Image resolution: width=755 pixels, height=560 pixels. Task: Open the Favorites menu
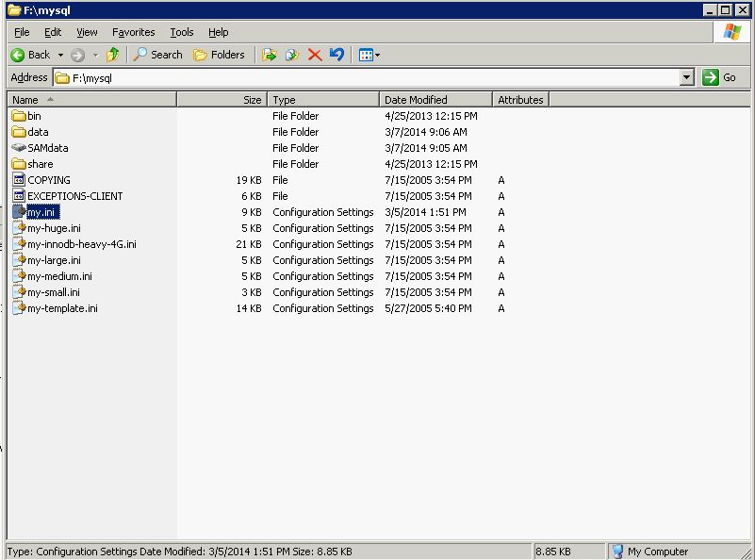tap(134, 32)
